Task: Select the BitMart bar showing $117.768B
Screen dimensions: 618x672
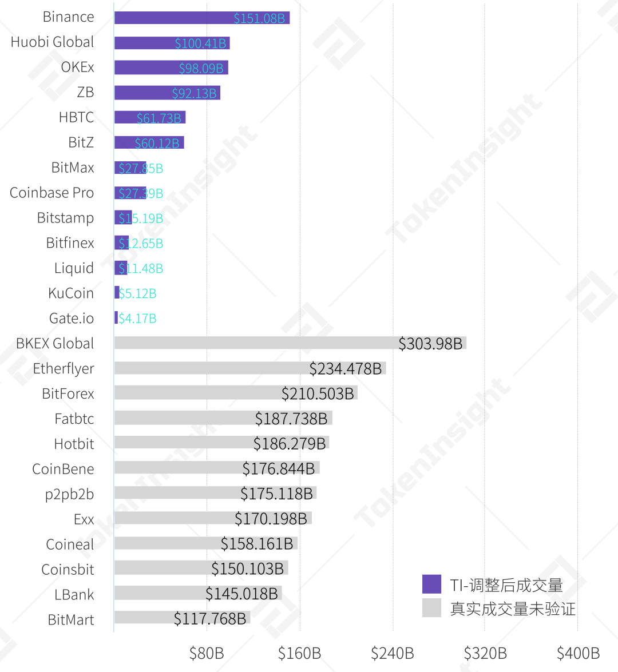Action: click(x=181, y=618)
